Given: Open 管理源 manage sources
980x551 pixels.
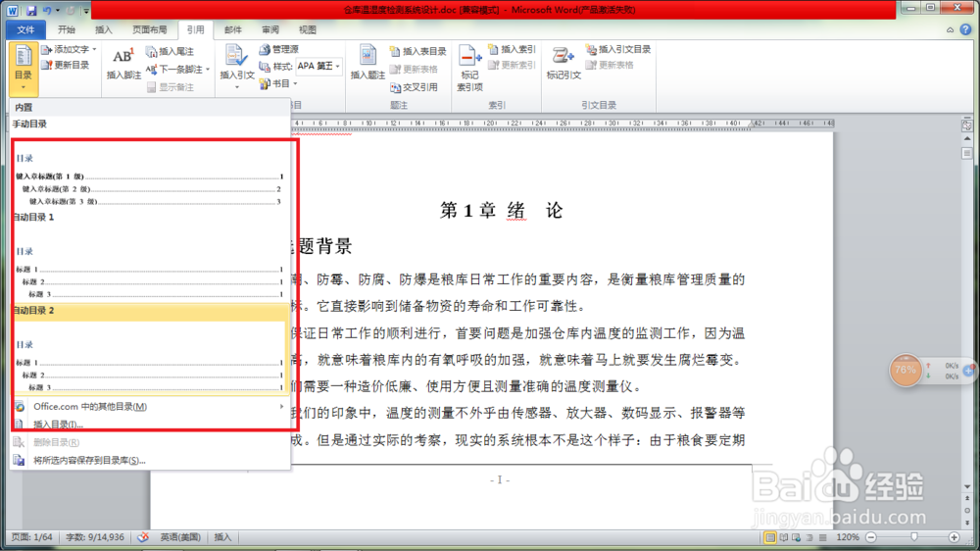Looking at the screenshot, I should coord(279,49).
